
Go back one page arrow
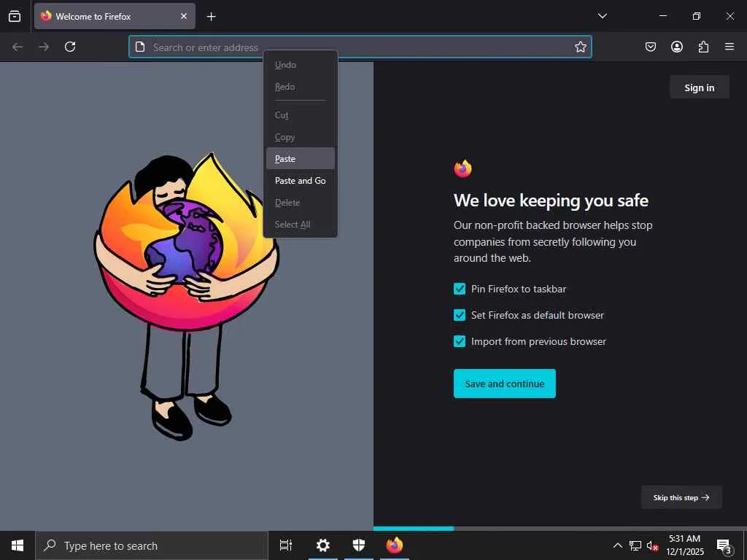click(18, 47)
